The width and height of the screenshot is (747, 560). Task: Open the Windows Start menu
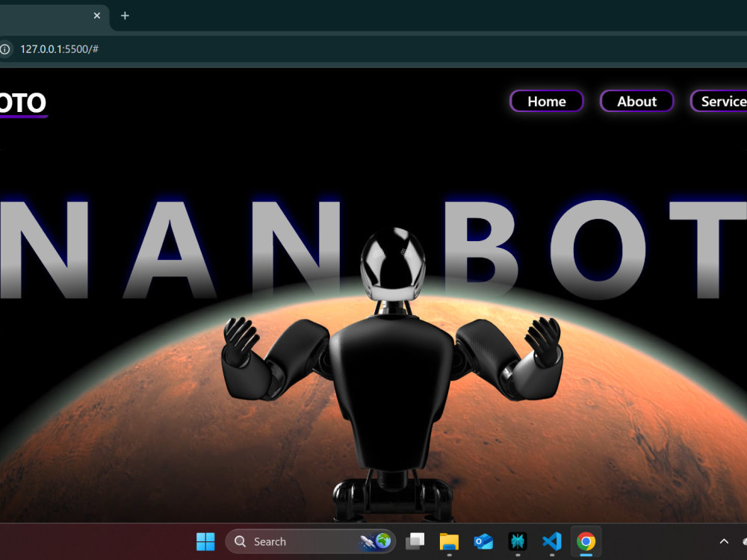[x=205, y=541]
